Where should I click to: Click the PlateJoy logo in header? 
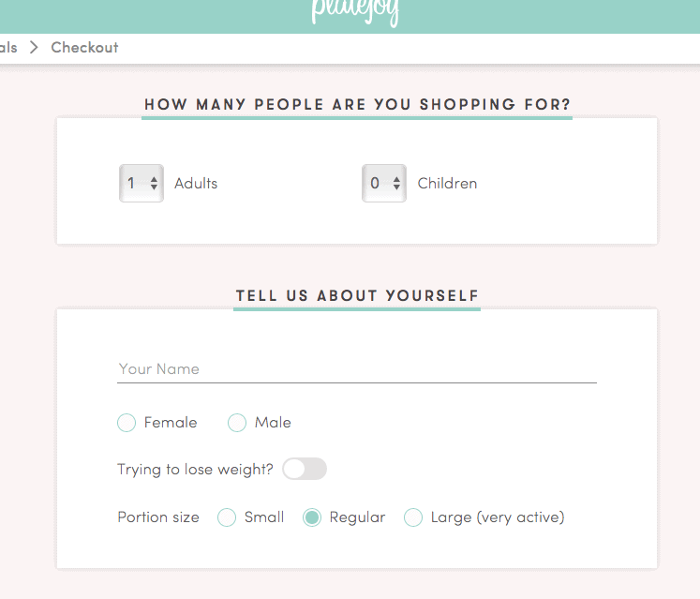click(x=355, y=12)
